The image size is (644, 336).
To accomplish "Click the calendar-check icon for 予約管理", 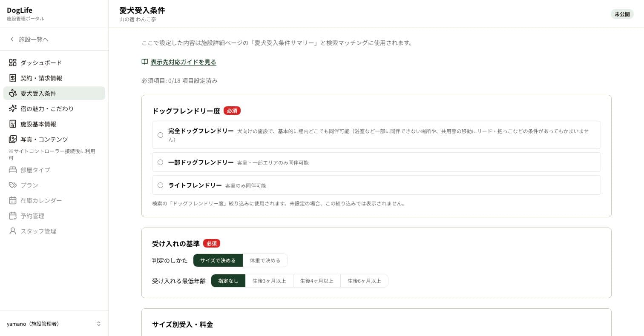I will pos(13,216).
